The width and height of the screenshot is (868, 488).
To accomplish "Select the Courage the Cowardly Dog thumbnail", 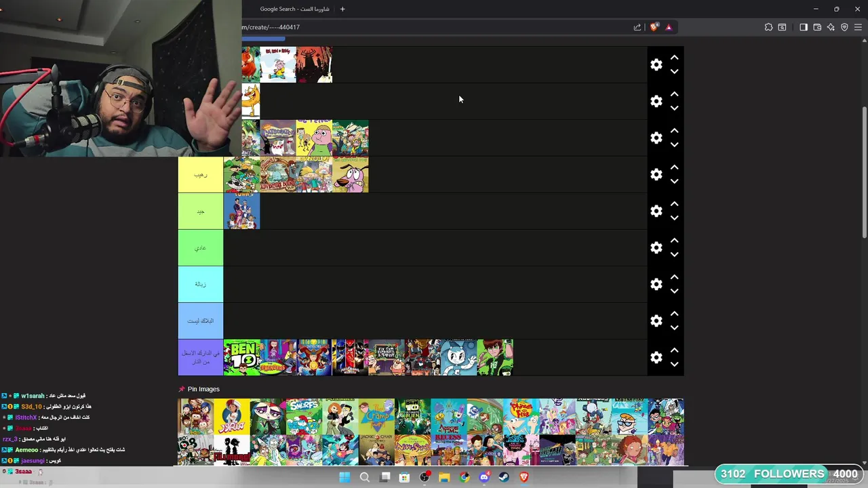I will point(351,175).
